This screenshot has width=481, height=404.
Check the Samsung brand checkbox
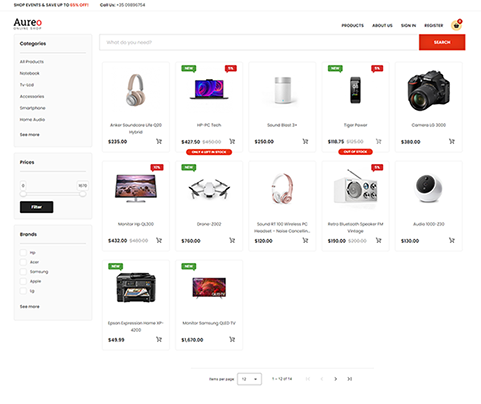pyautogui.click(x=23, y=272)
